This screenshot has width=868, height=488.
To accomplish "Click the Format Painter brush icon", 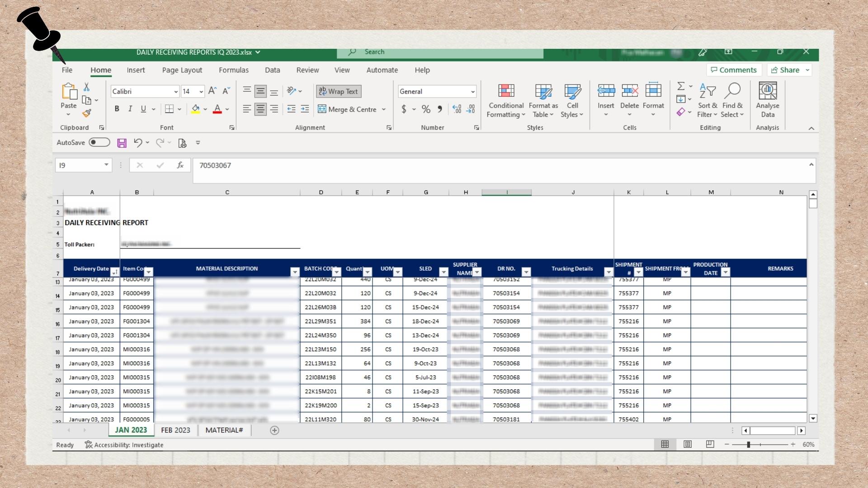I will point(87,113).
